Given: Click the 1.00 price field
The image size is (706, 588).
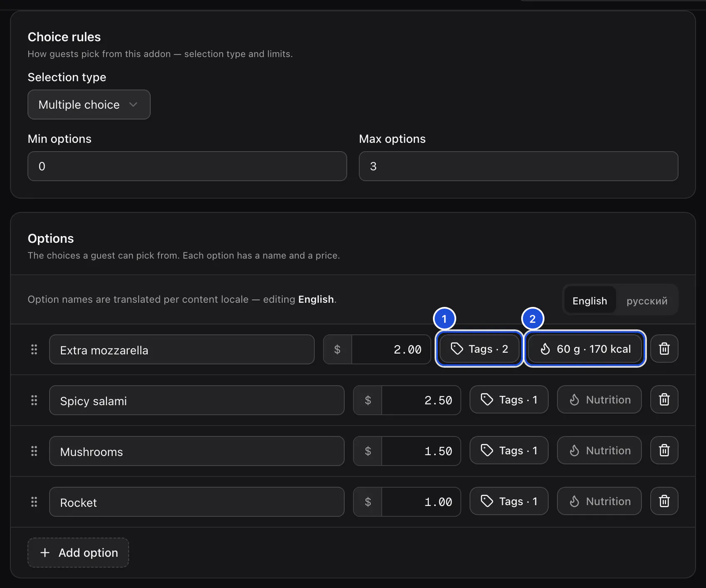Looking at the screenshot, I should click(x=421, y=502).
